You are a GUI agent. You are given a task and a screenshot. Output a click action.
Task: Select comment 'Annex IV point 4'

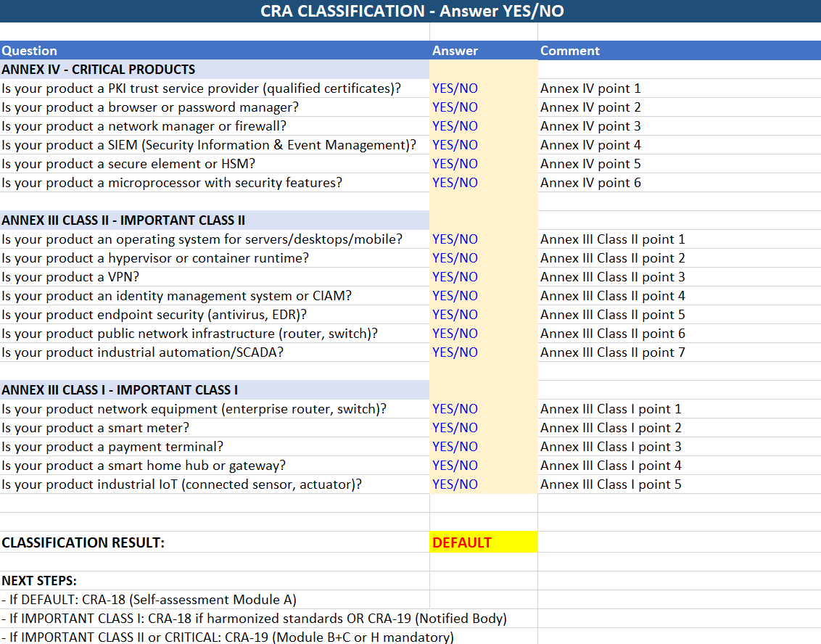(590, 145)
